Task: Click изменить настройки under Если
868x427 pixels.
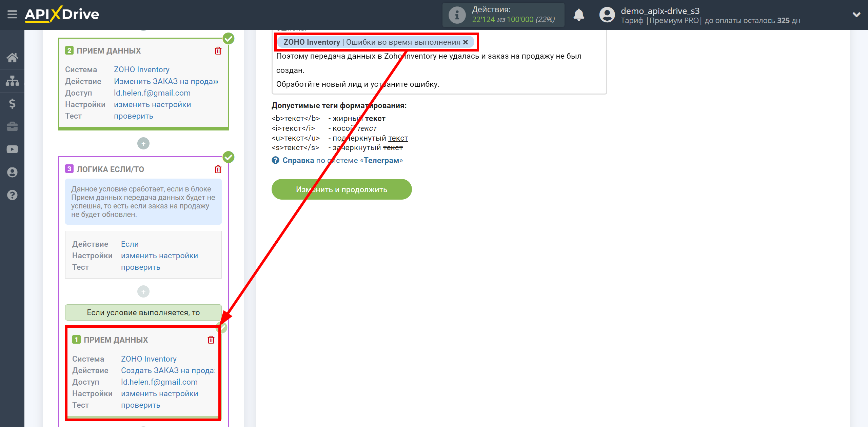Action: point(160,256)
